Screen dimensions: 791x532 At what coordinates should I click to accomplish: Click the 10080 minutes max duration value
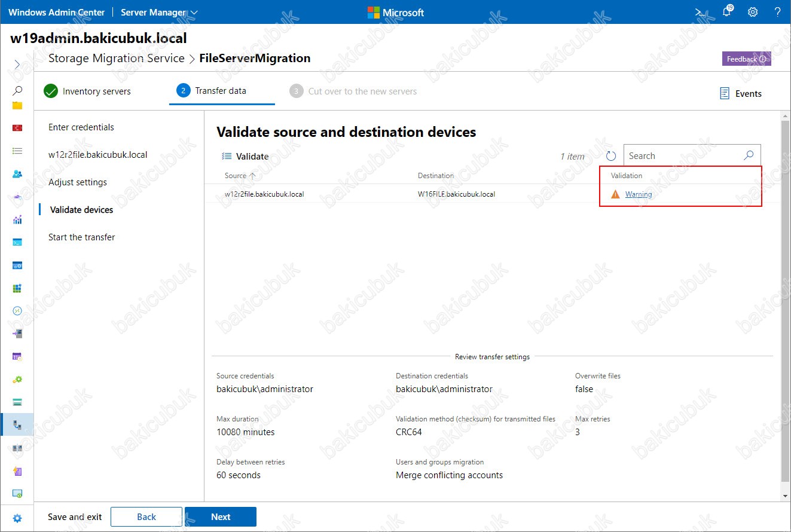pos(246,432)
